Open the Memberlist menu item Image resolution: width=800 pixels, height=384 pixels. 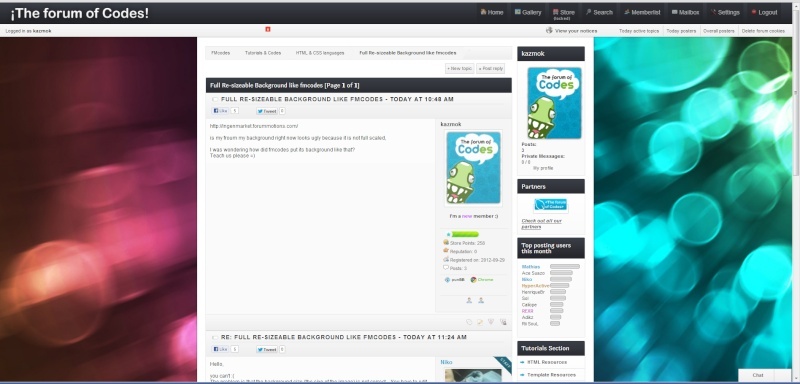(x=642, y=12)
